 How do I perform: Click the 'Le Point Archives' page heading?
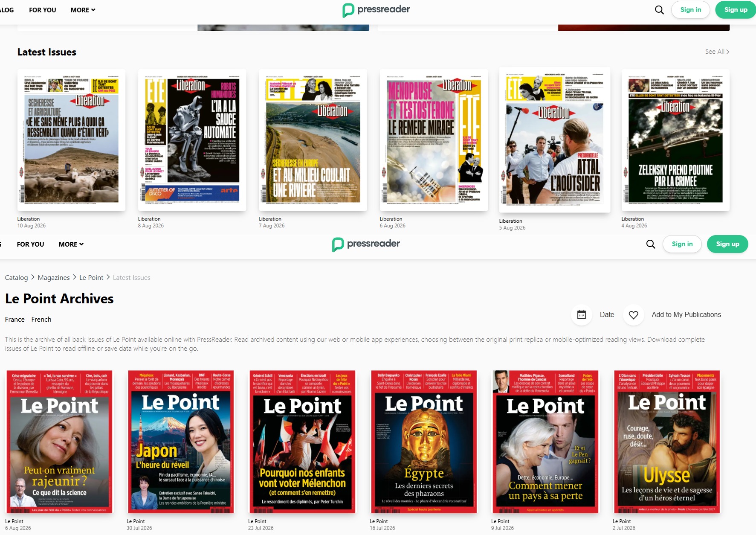(59, 299)
